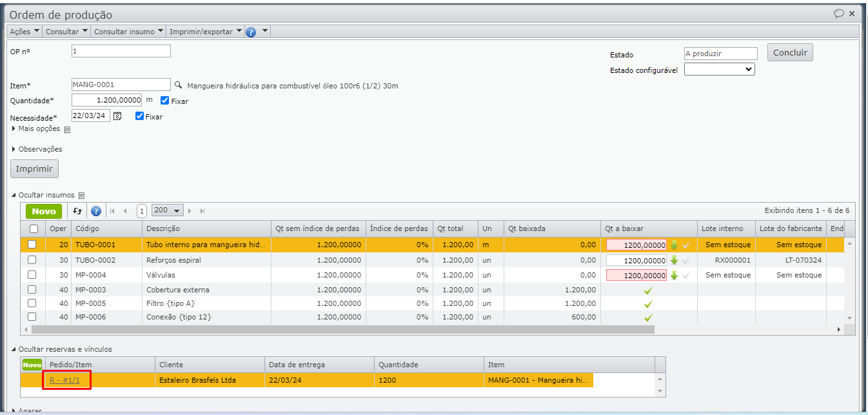This screenshot has height=415, width=868.
Task: Open dropdown arrow next to help icon
Action: coord(264,31)
